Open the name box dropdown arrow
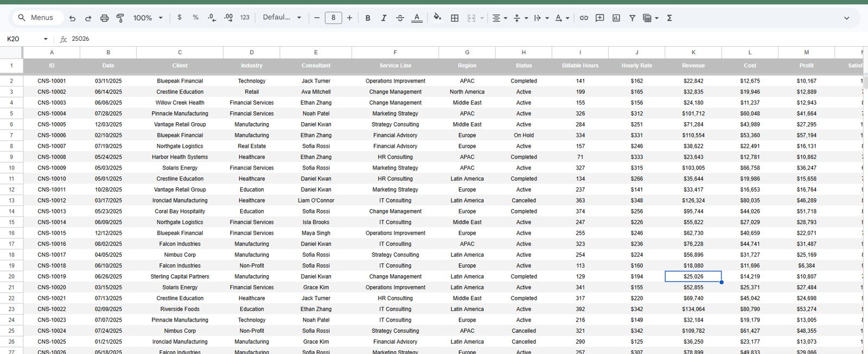The width and height of the screenshot is (868, 354). pyautogui.click(x=46, y=39)
